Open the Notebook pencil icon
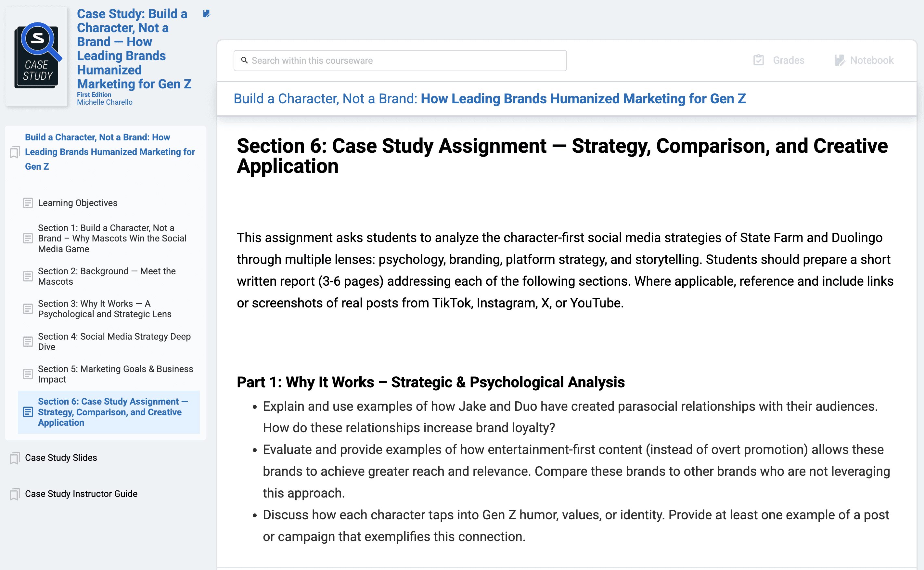This screenshot has width=924, height=570. (x=840, y=60)
